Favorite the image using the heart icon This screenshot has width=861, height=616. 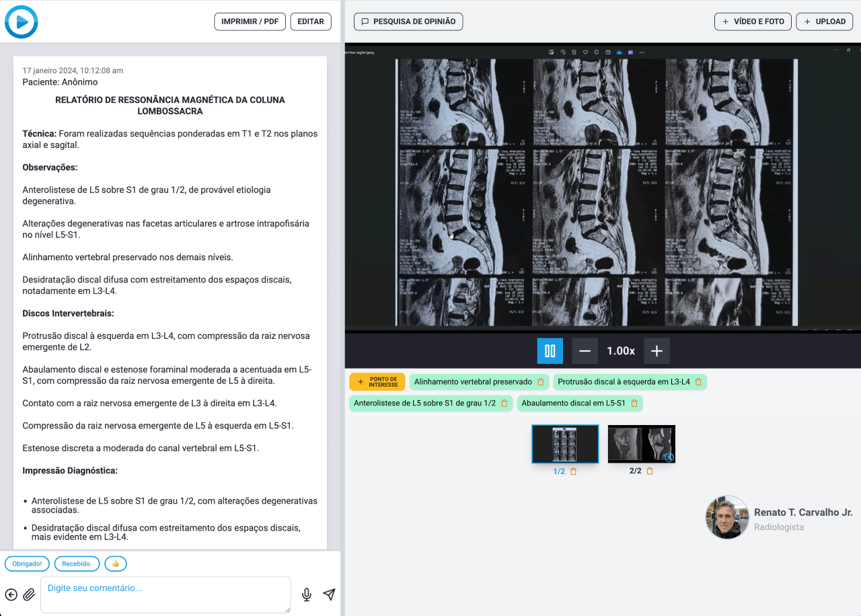pyautogui.click(x=585, y=52)
